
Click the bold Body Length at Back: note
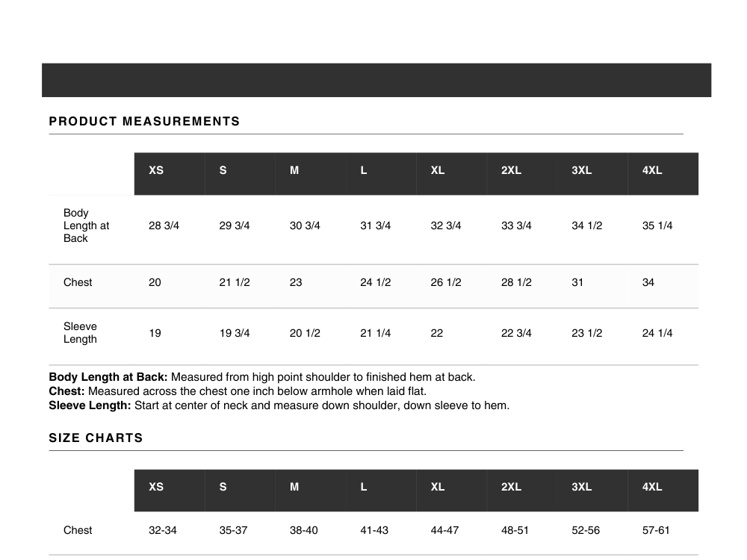[108, 377]
